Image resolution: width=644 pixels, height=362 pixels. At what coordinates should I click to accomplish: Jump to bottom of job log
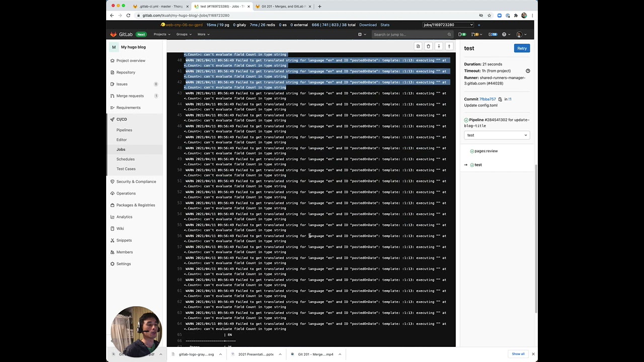pyautogui.click(x=449, y=46)
